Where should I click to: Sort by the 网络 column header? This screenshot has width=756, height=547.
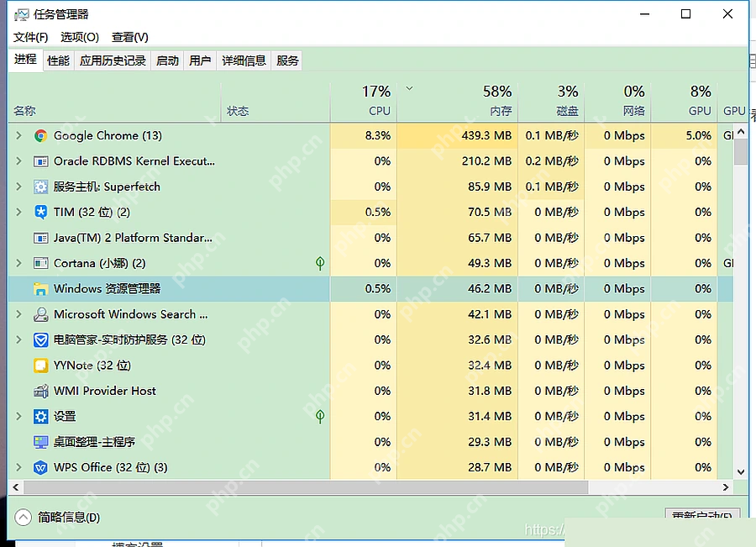point(617,102)
